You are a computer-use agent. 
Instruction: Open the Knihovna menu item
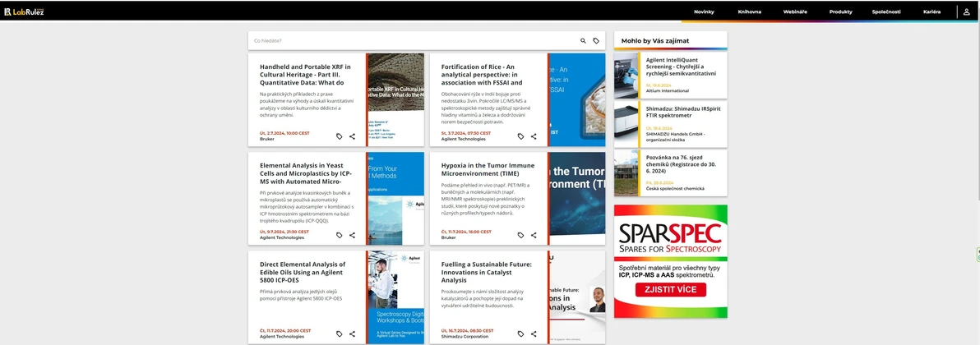[749, 11]
